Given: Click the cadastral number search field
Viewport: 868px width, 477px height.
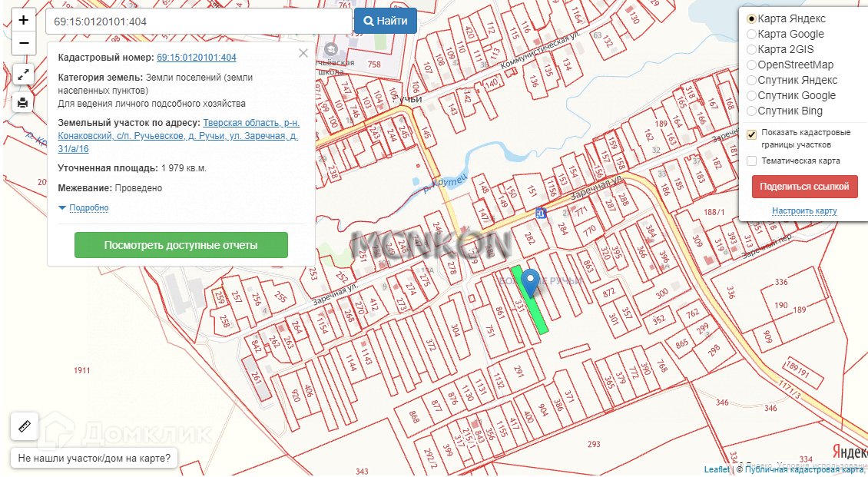Looking at the screenshot, I should point(199,22).
